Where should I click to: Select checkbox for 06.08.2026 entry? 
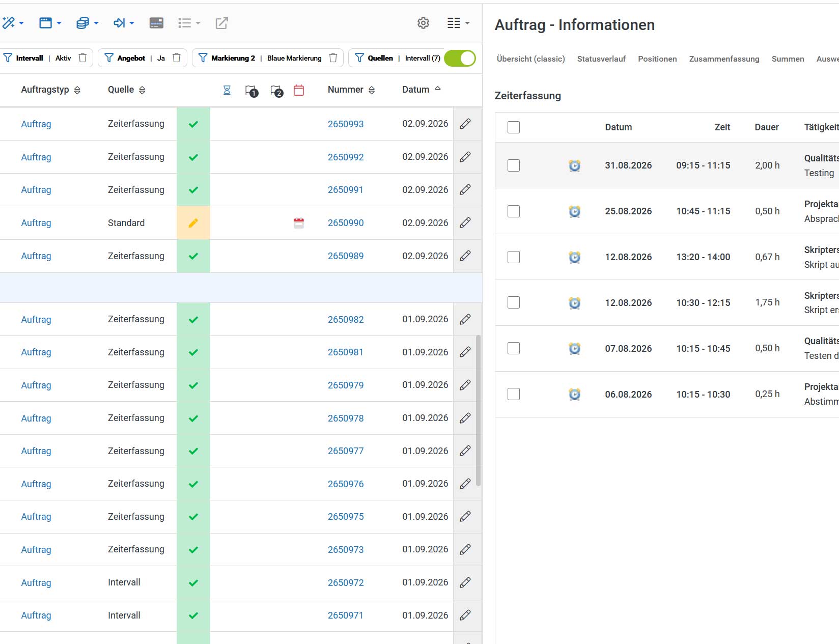(514, 394)
